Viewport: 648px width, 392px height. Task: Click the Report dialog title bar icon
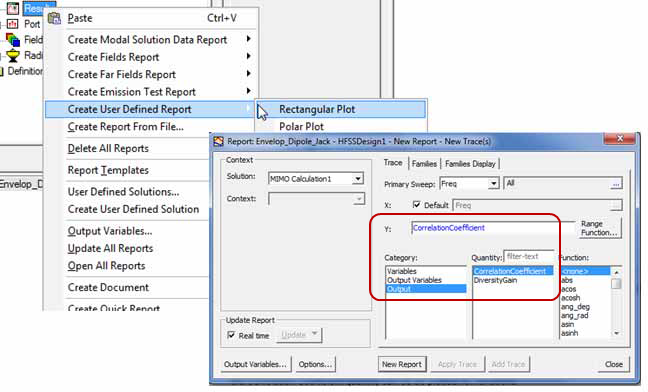pos(218,142)
